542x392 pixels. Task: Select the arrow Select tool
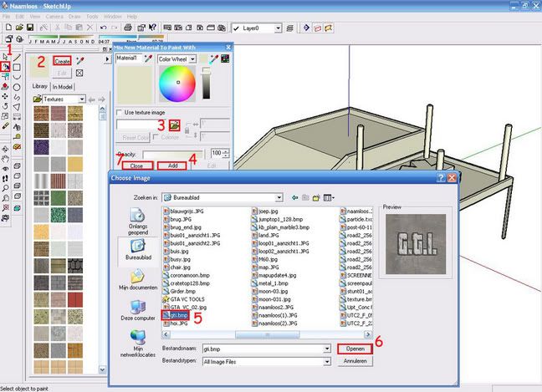click(5, 57)
